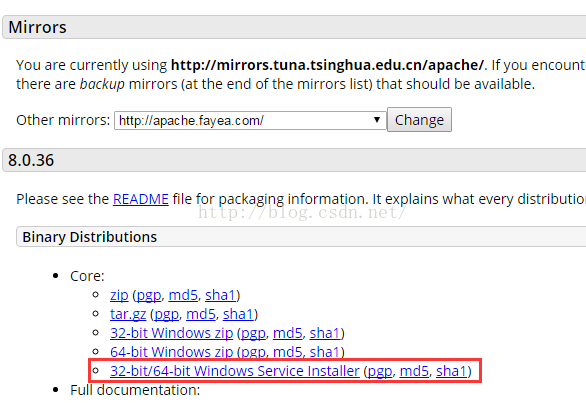Download the Core zip link

pyautogui.click(x=119, y=295)
